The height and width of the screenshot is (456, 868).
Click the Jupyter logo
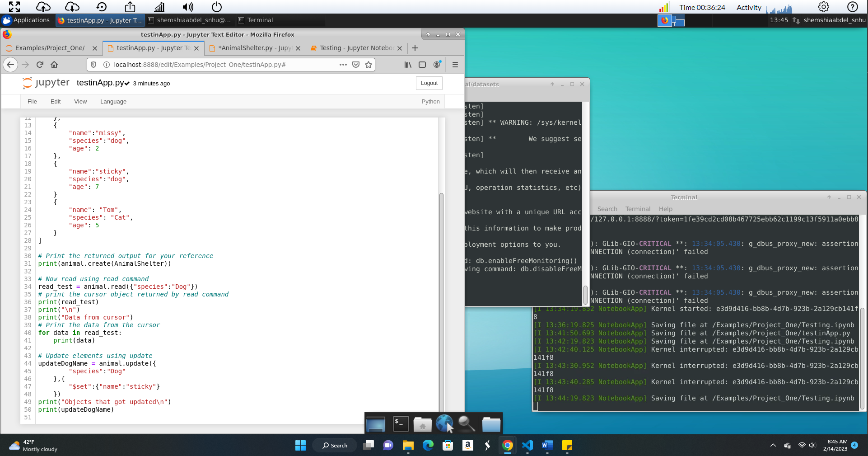46,83
